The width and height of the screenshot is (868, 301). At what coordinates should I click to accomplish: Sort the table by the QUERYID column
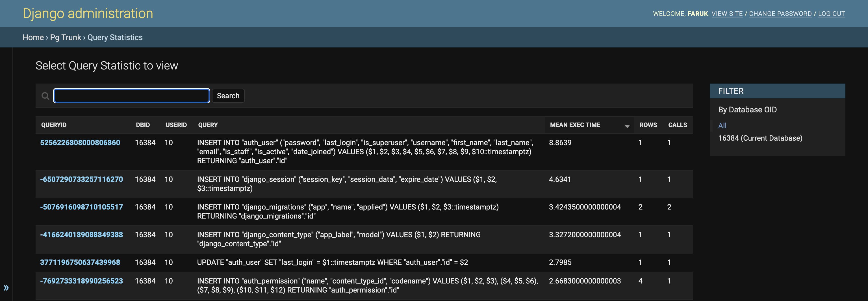pyautogui.click(x=54, y=125)
